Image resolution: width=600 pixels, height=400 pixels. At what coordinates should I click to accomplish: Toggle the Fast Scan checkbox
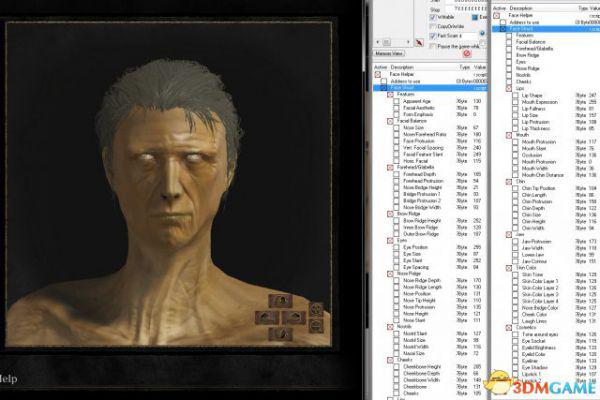(x=433, y=36)
